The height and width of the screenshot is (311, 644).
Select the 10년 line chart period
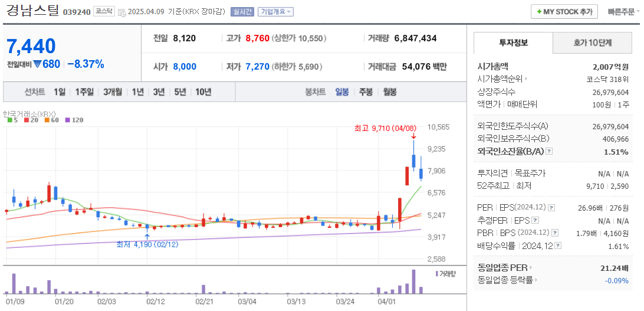click(x=203, y=92)
